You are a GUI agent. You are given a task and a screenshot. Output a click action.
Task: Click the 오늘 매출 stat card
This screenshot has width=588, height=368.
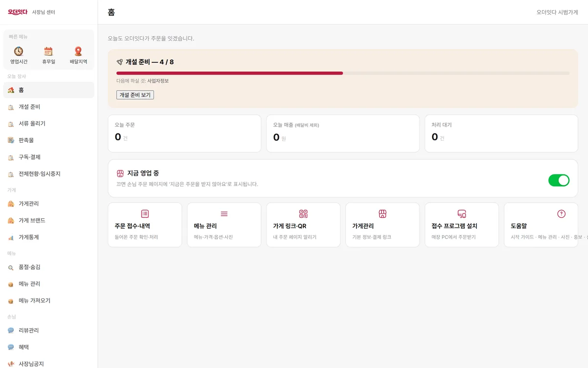[343, 133]
